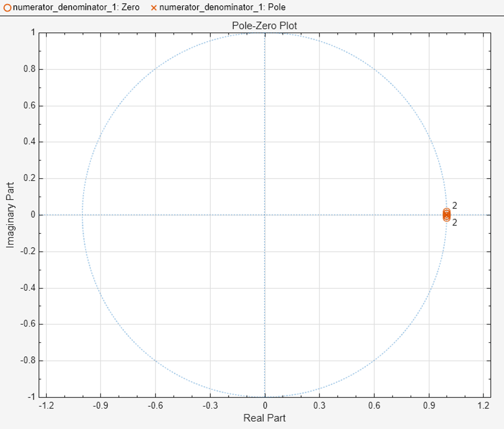This screenshot has height=429, width=504.
Task: Click the Real Part axis label
Action: coord(264,418)
